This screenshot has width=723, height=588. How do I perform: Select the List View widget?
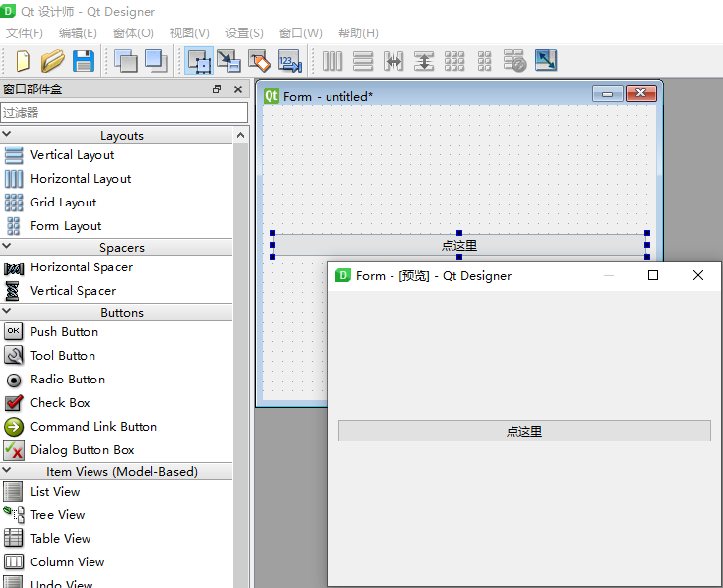(117, 492)
